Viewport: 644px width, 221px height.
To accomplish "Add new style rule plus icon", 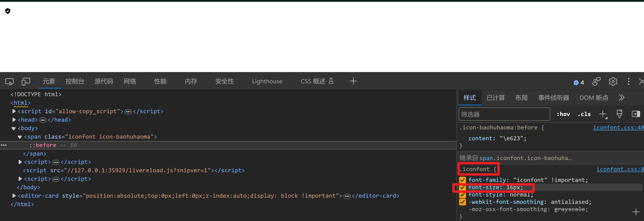I will (603, 114).
